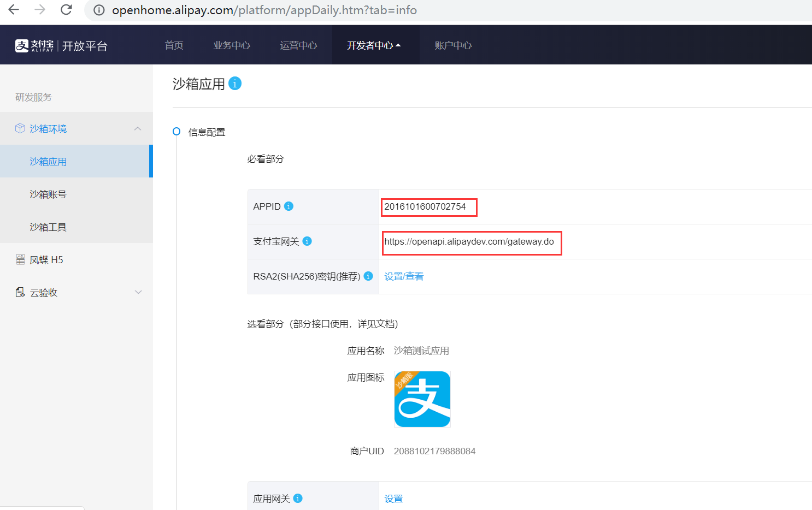Viewport: 812px width, 510px height.
Task: Click the browser back arrow
Action: 14,9
